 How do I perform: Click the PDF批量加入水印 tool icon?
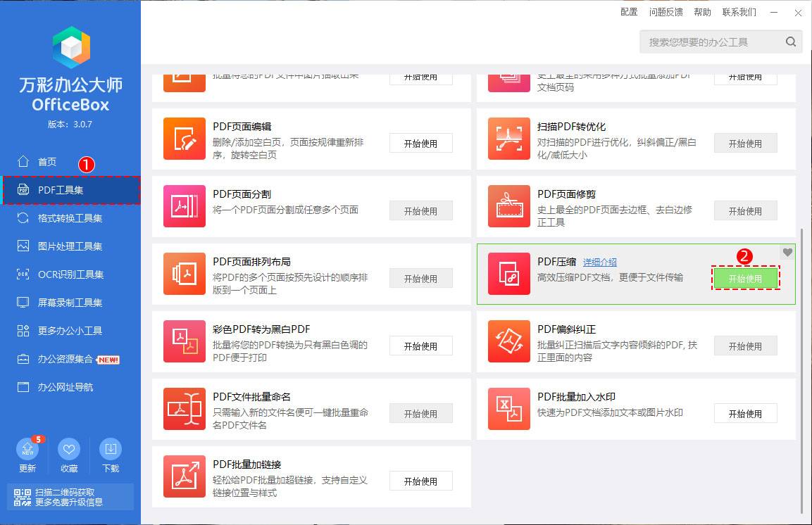pyautogui.click(x=509, y=409)
